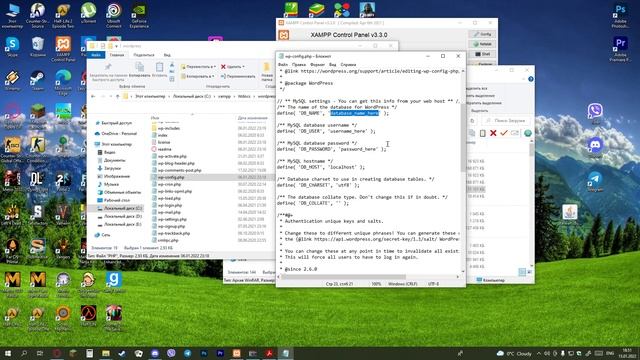Click Rename button in Explorer ribbon
The image size is (640, 360).
click(238, 76)
